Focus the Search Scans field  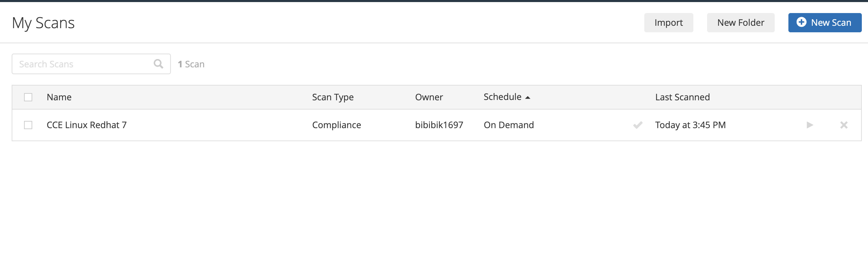tap(91, 64)
